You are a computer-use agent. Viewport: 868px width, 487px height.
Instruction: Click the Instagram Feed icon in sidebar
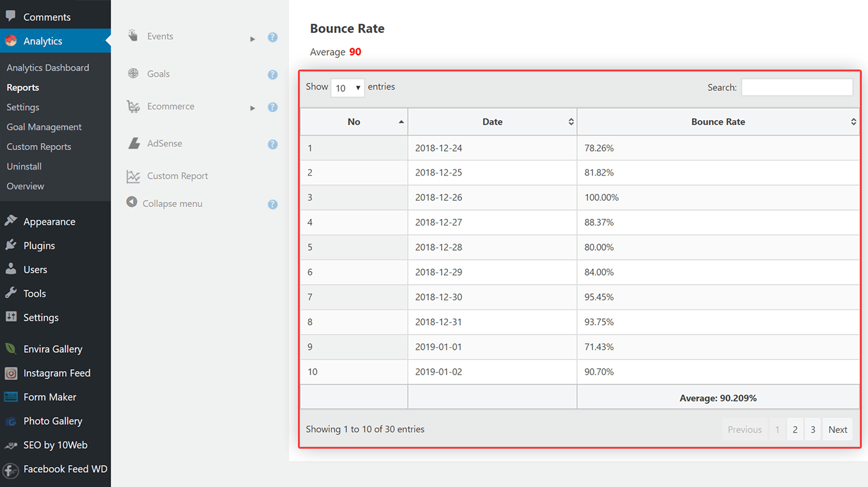point(12,373)
